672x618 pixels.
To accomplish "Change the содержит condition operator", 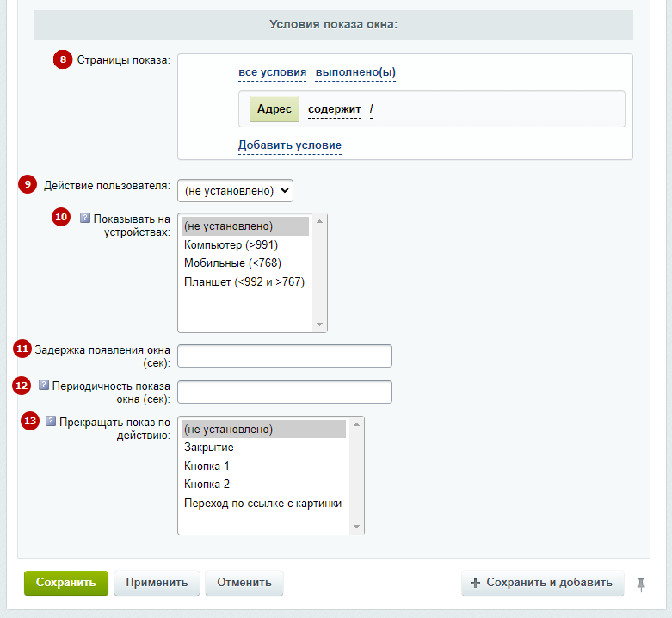I will point(335,109).
